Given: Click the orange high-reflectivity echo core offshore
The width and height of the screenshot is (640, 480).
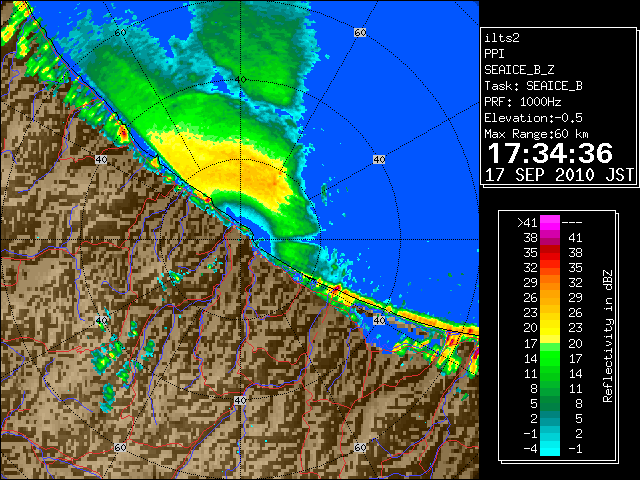Looking at the screenshot, I should coord(259,178).
